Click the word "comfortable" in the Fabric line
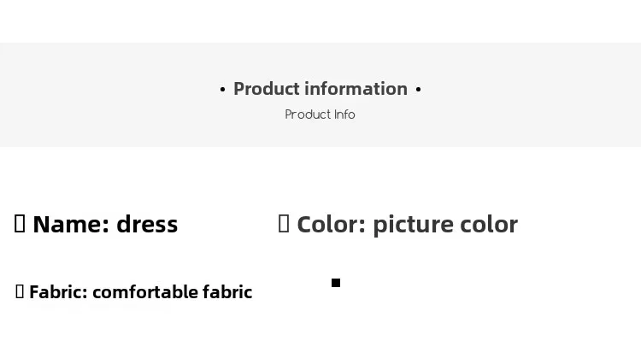Screen dimensions: 641x364 coord(144,291)
